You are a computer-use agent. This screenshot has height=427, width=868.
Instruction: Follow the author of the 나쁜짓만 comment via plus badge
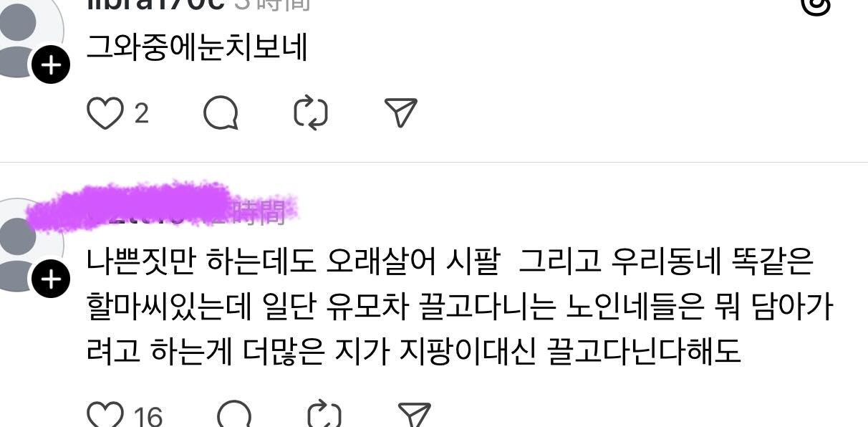coord(50,280)
